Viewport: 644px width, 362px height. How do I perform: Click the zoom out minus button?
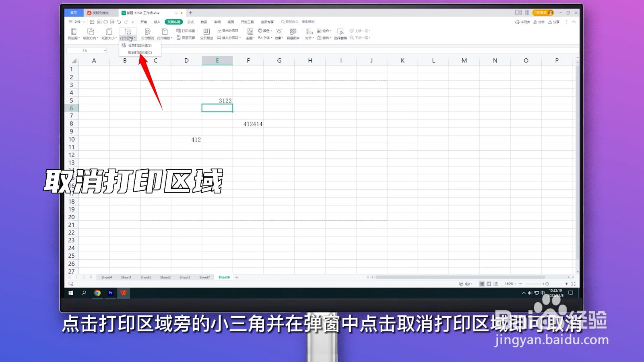pyautogui.click(x=520, y=284)
